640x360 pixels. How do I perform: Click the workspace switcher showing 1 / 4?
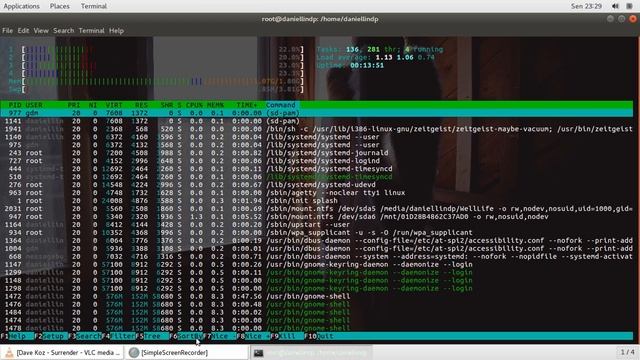628,352
